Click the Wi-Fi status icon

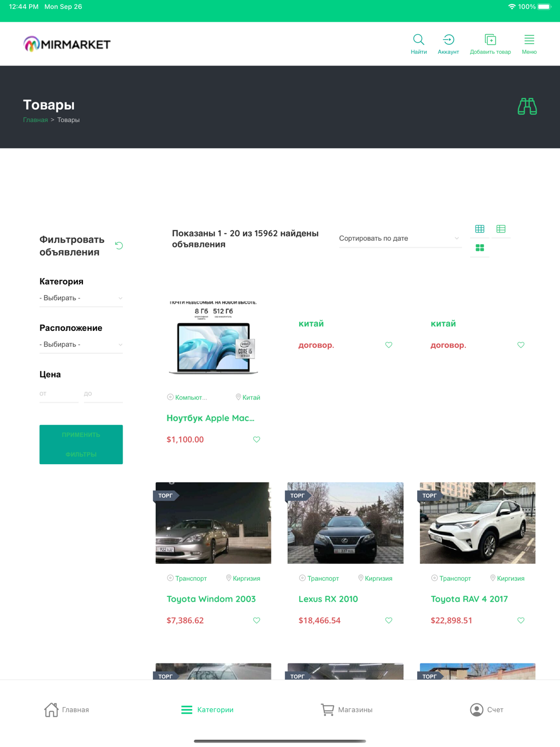(x=511, y=7)
